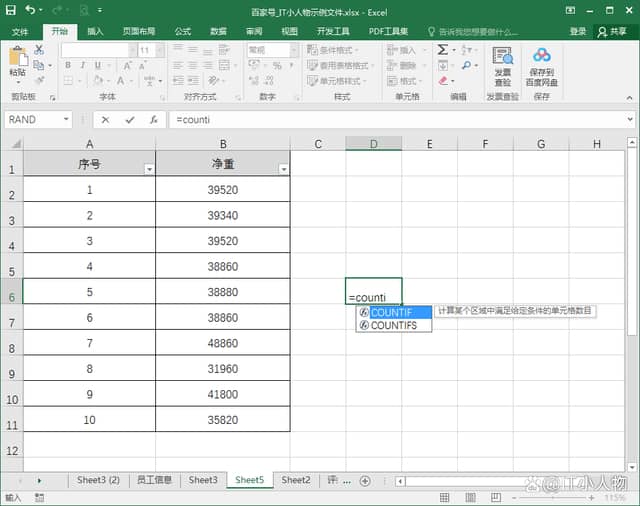Open the filter dropdown on 净重 header
The image size is (640, 506).
283,170
